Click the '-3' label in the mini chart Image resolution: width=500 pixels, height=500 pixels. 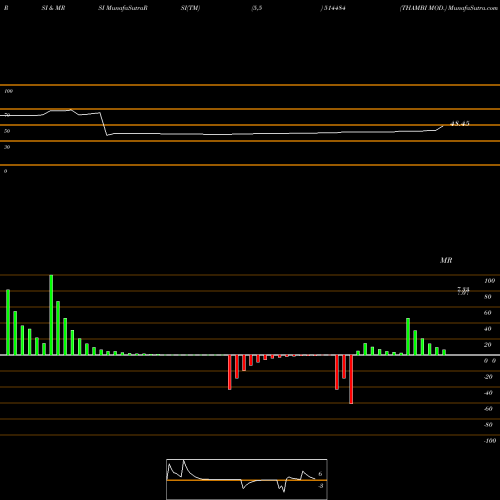(x=321, y=486)
